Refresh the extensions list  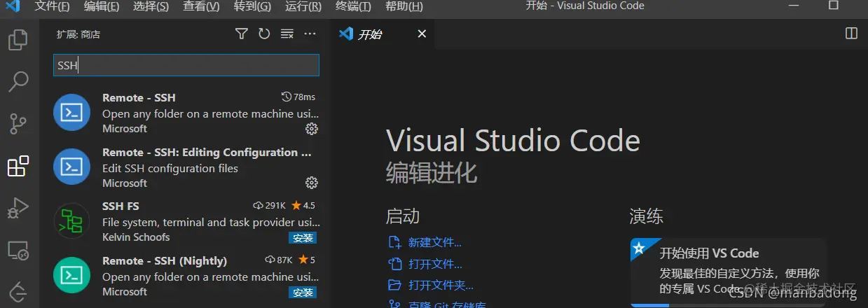(263, 34)
